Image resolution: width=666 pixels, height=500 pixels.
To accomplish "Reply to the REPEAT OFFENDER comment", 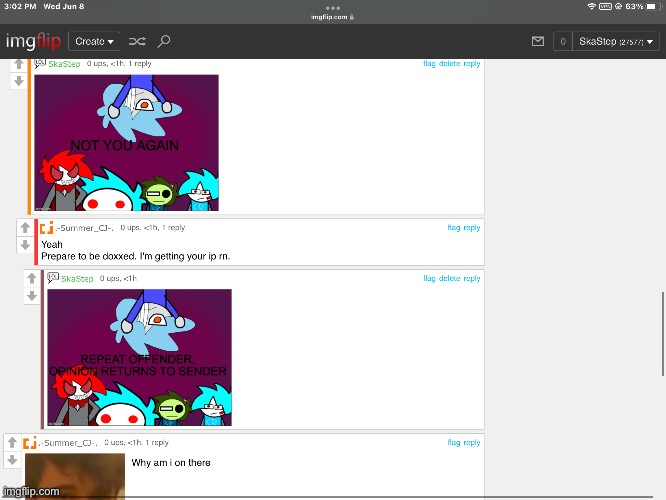I will pos(472,278).
